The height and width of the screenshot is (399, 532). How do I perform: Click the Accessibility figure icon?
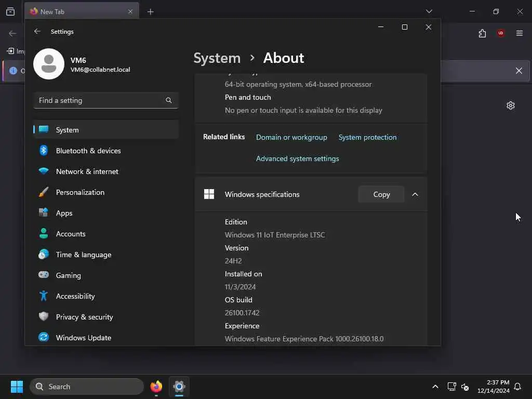click(44, 296)
